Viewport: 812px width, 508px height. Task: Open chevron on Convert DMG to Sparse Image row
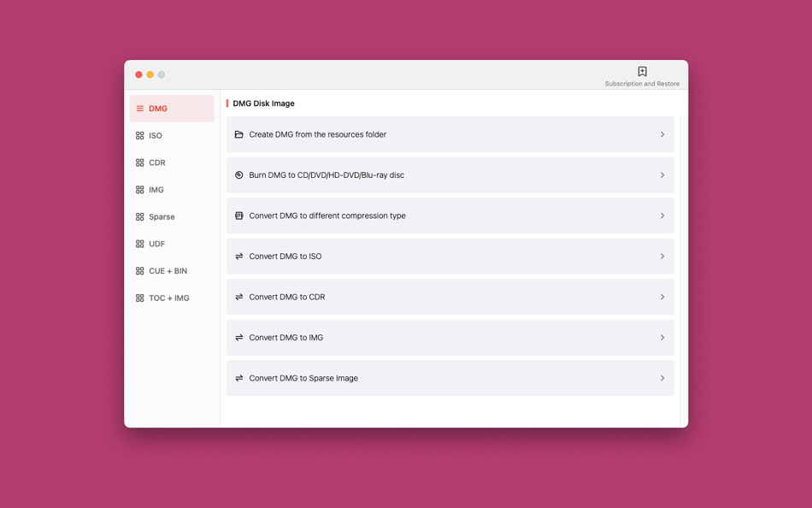662,378
